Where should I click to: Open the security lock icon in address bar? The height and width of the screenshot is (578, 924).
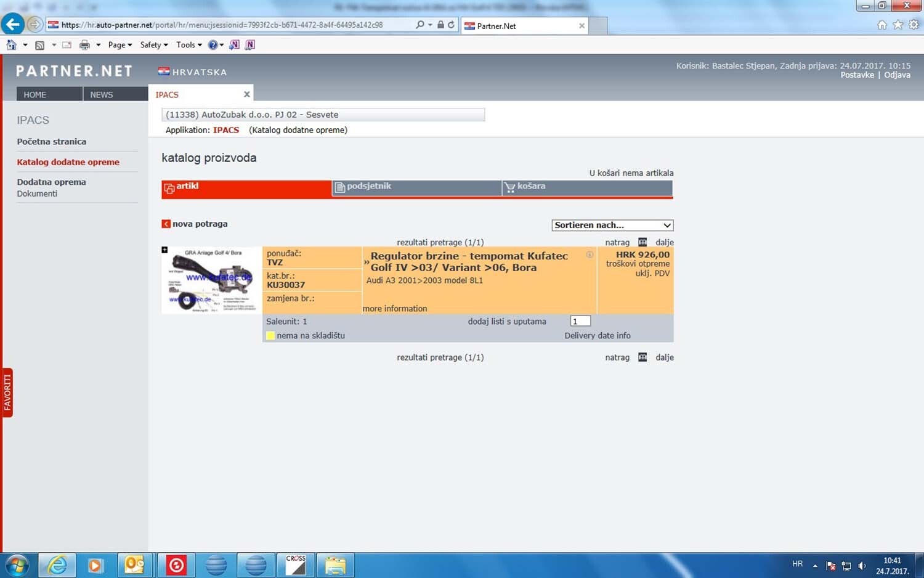(x=440, y=25)
